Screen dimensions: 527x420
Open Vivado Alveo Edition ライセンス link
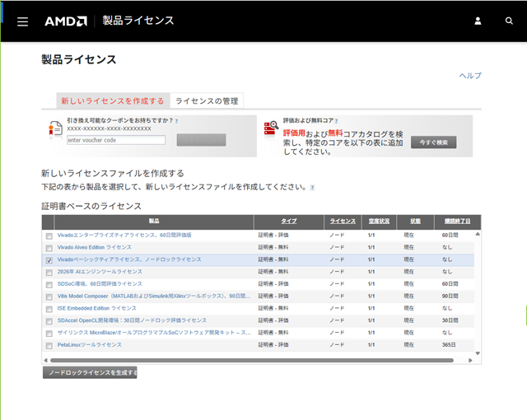pos(94,247)
